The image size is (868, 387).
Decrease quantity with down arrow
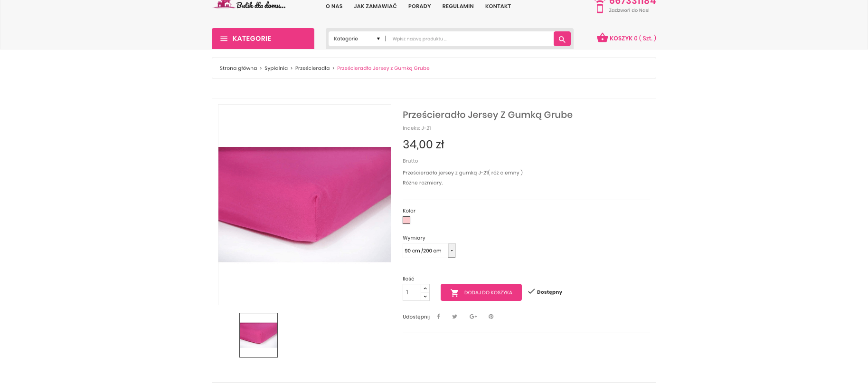[425, 297]
